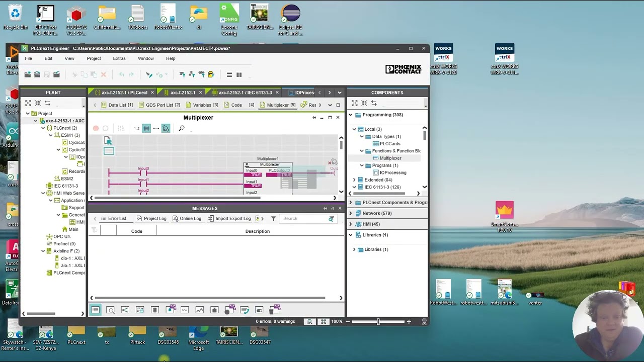The width and height of the screenshot is (644, 362).
Task: Toggle the highlighted pen mode icon in editor
Action: pyautogui.click(x=166, y=129)
